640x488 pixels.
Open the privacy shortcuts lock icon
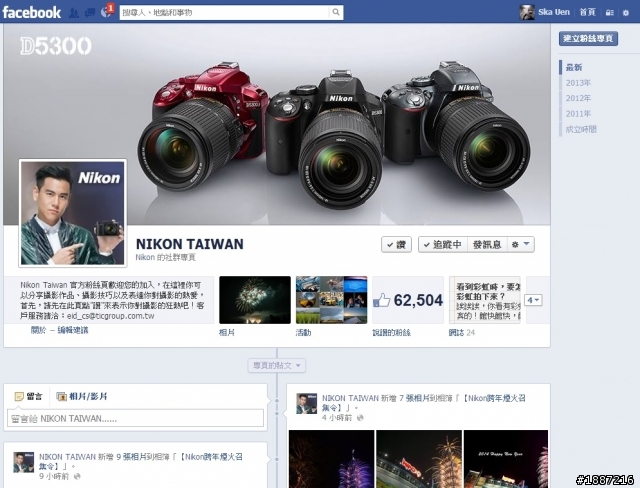pyautogui.click(x=609, y=13)
